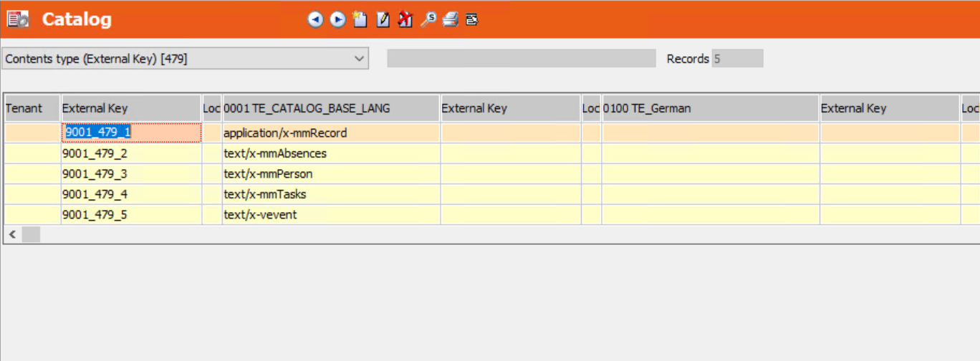Click the 0100 TE_German column header
Viewport: 980px width, 361px height.
[x=710, y=108]
